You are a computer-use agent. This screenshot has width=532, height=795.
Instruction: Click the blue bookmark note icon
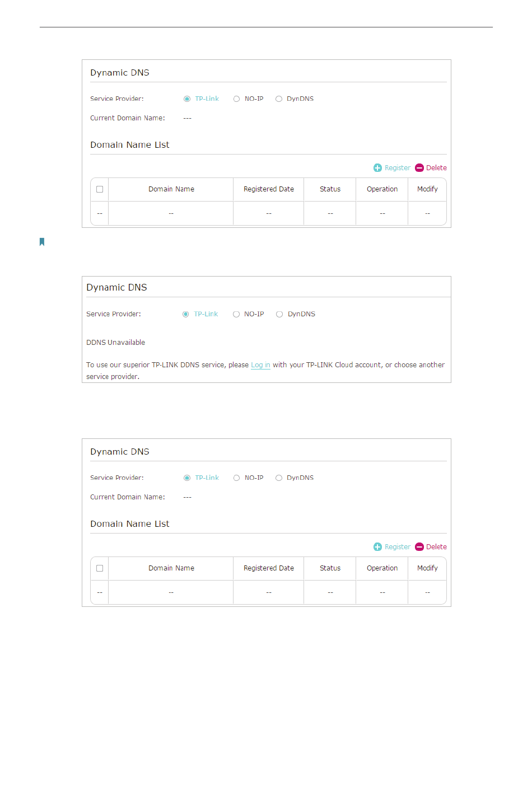click(42, 242)
